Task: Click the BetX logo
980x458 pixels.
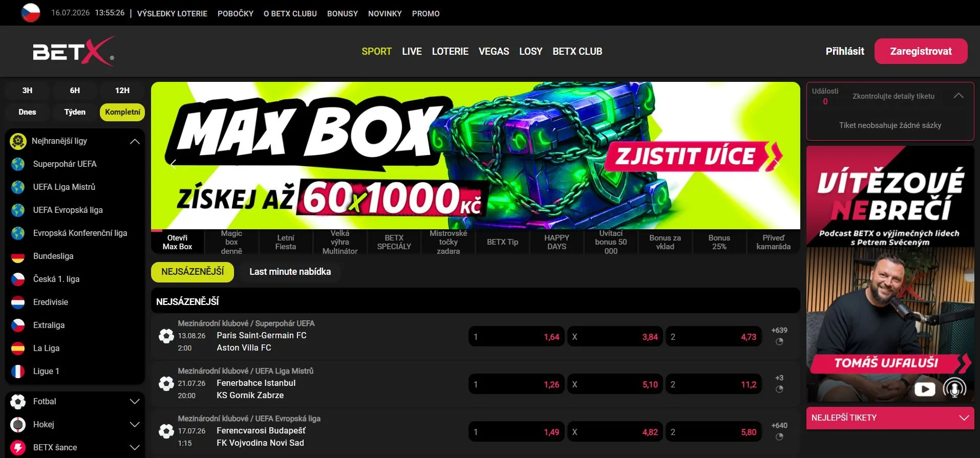Action: pyautogui.click(x=73, y=51)
